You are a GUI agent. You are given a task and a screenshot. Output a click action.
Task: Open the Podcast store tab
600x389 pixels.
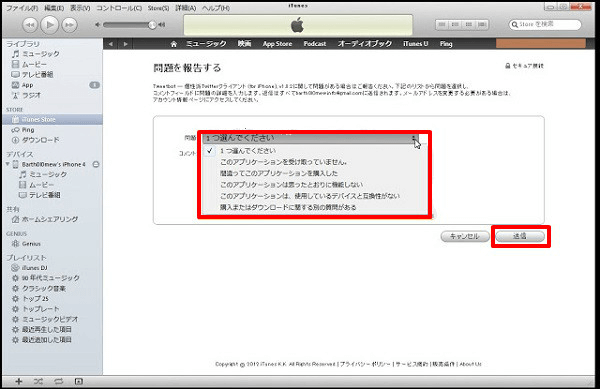point(315,44)
